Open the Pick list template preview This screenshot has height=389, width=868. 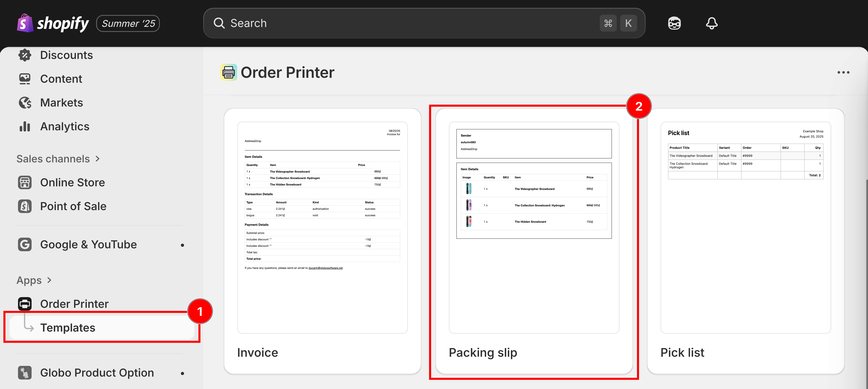pos(745,227)
